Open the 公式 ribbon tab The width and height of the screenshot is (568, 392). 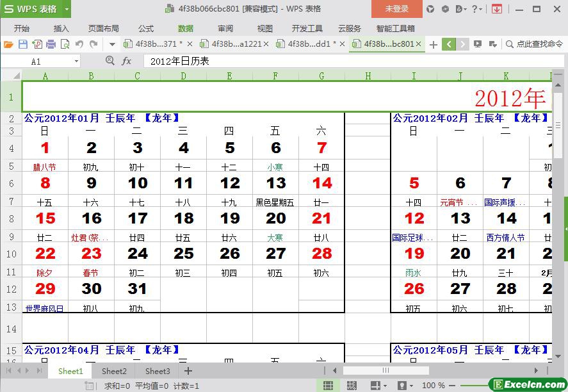[146, 28]
